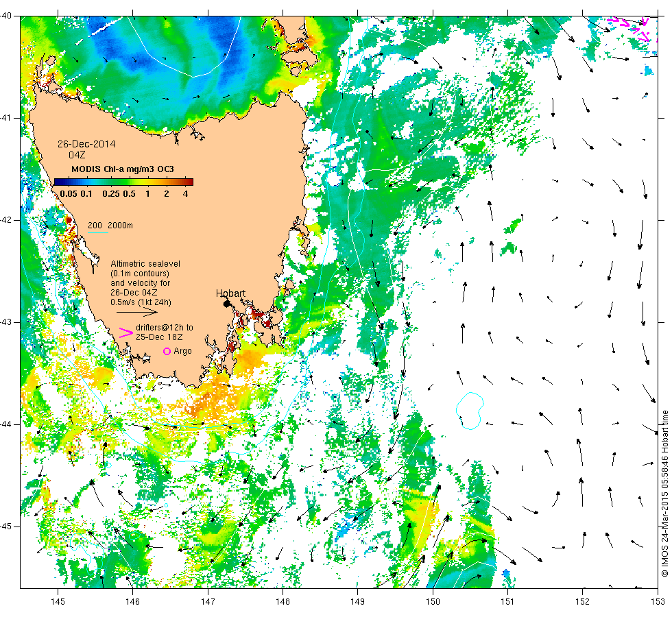Click the Hobart city label

point(230,293)
